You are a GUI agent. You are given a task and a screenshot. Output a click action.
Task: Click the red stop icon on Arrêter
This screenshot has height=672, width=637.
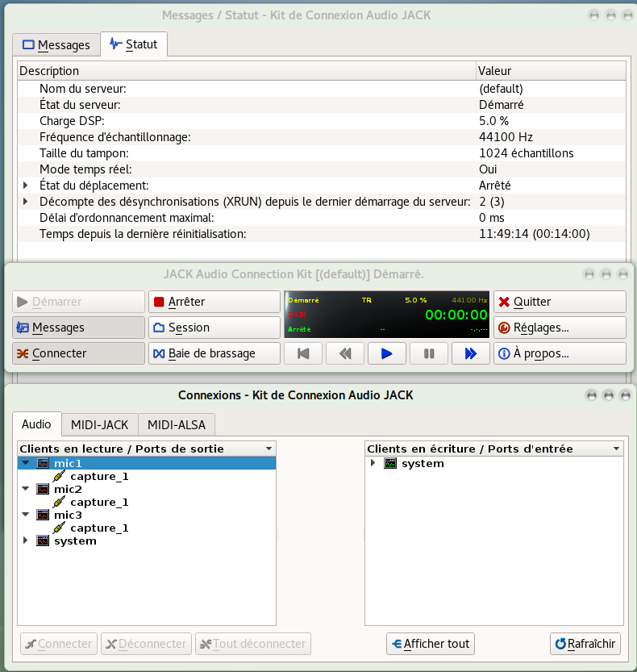point(159,302)
